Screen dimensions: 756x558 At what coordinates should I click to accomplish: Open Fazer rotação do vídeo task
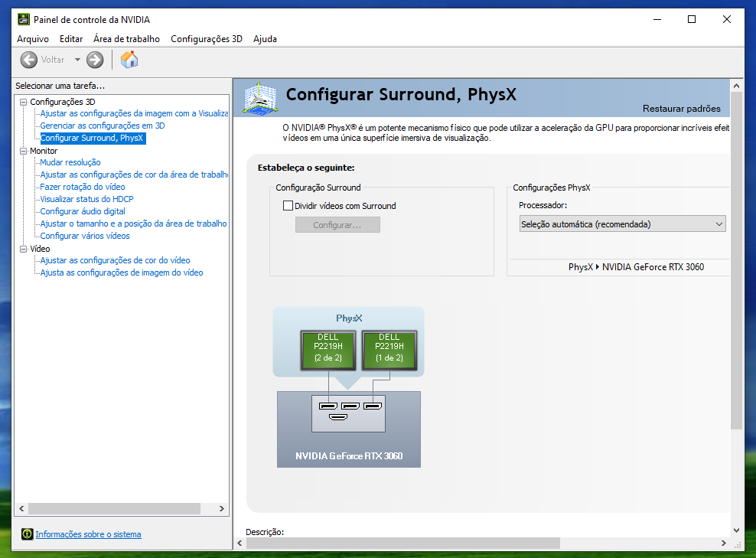[x=83, y=187]
